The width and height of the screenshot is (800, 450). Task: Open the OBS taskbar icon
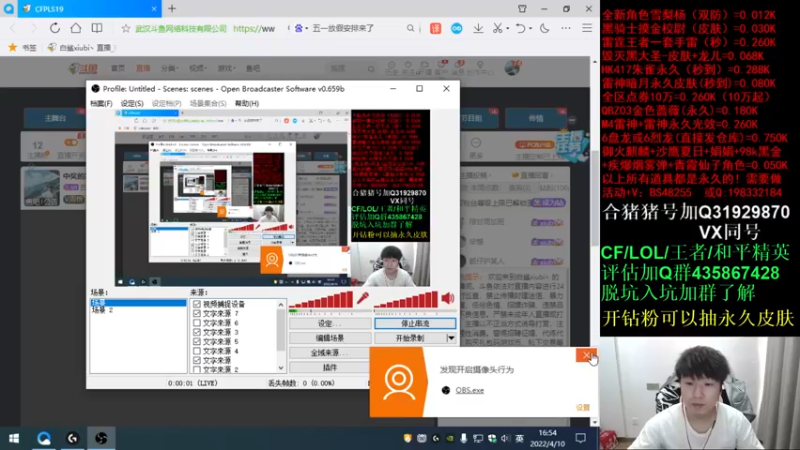click(x=101, y=438)
